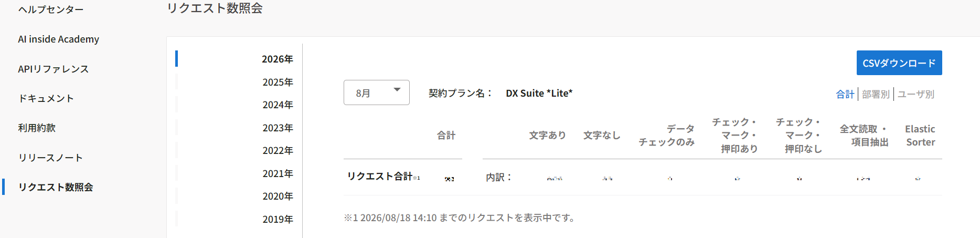This screenshot has height=238, width=980.
Task: View 利用約款 in the sidebar
Action: pyautogui.click(x=37, y=128)
